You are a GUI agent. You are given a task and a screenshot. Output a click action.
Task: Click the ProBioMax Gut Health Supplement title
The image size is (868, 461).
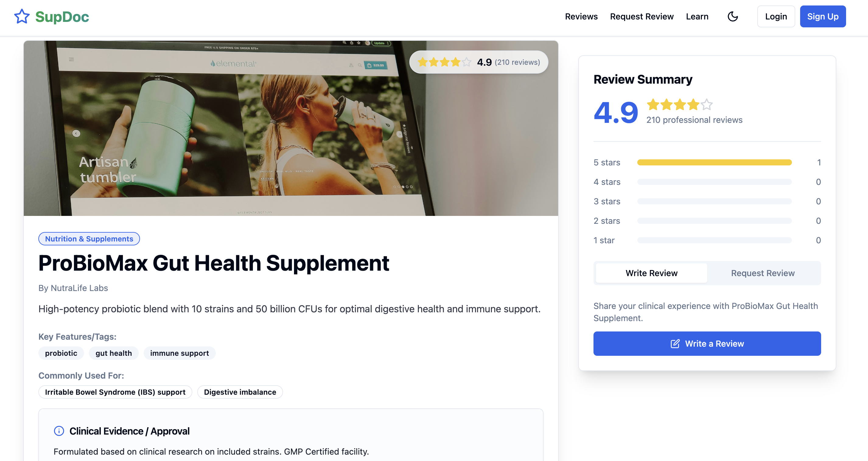(214, 263)
